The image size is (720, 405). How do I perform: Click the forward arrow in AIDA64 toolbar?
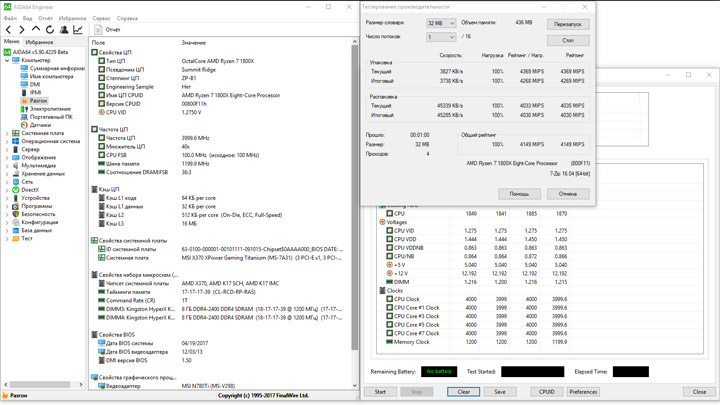coord(22,30)
